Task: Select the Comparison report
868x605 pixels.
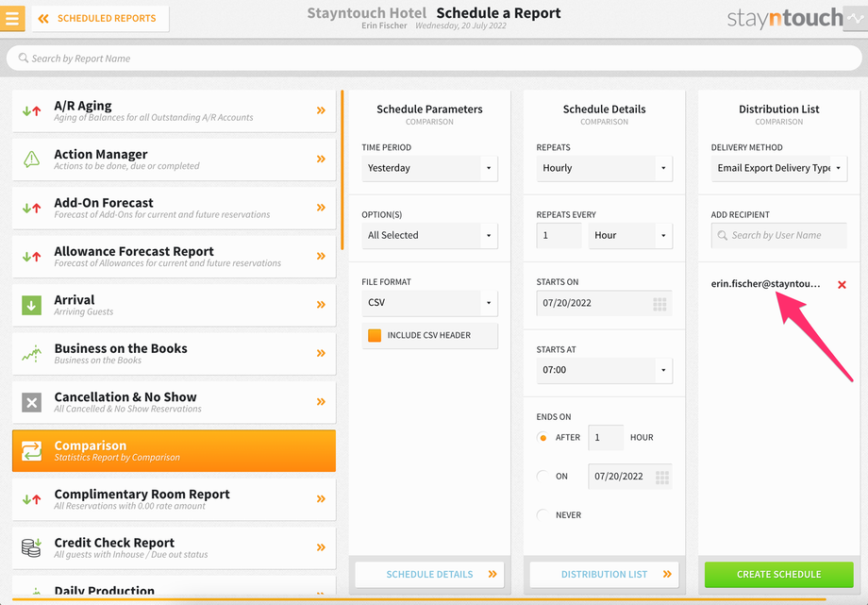Action: click(x=174, y=451)
